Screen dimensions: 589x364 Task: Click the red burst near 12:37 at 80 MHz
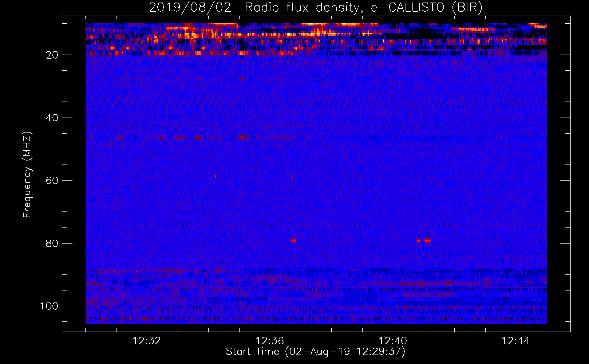[293, 241]
